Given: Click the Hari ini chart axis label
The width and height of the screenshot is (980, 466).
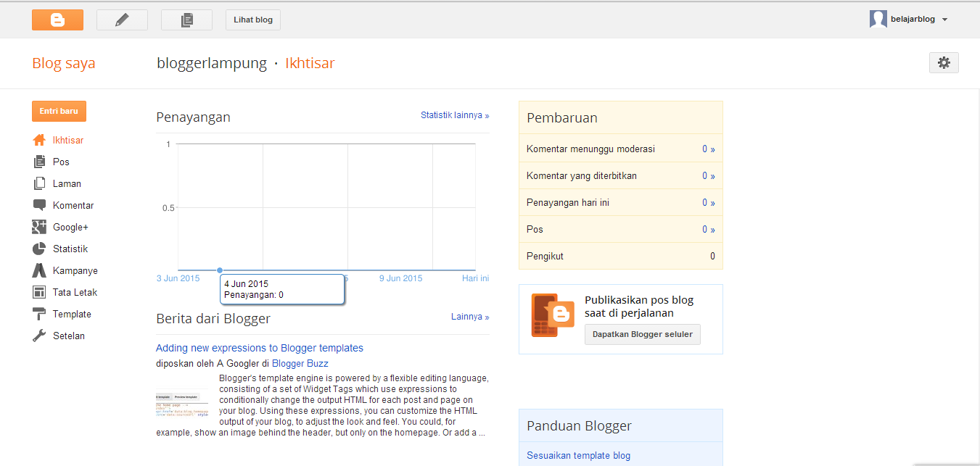Looking at the screenshot, I should tap(476, 278).
